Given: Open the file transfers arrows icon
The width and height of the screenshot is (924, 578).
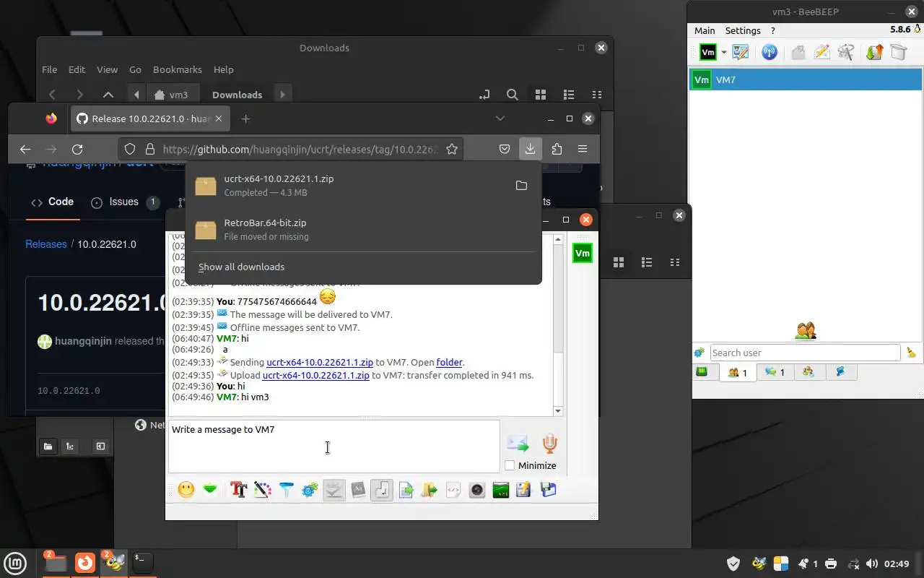Looking at the screenshot, I should point(874,52).
